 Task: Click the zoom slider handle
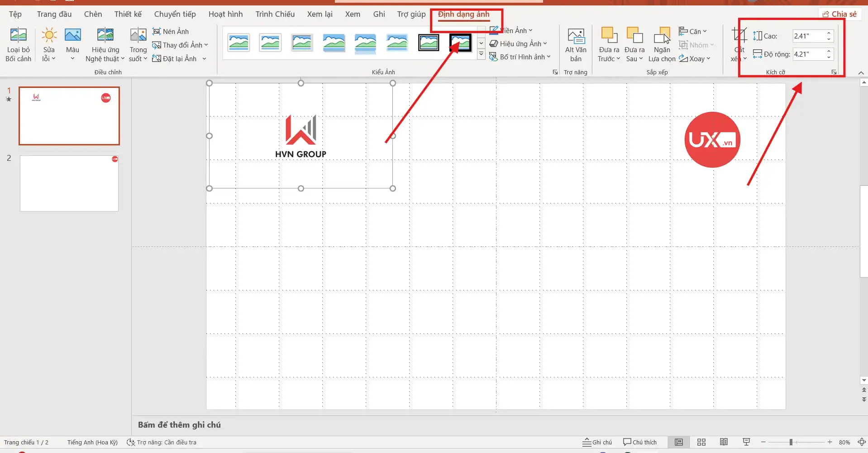[x=791, y=442]
